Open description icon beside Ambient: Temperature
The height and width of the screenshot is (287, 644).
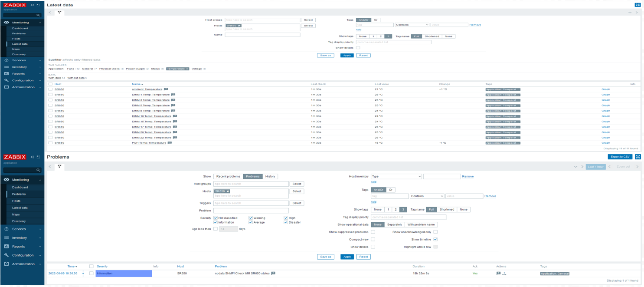(166, 89)
